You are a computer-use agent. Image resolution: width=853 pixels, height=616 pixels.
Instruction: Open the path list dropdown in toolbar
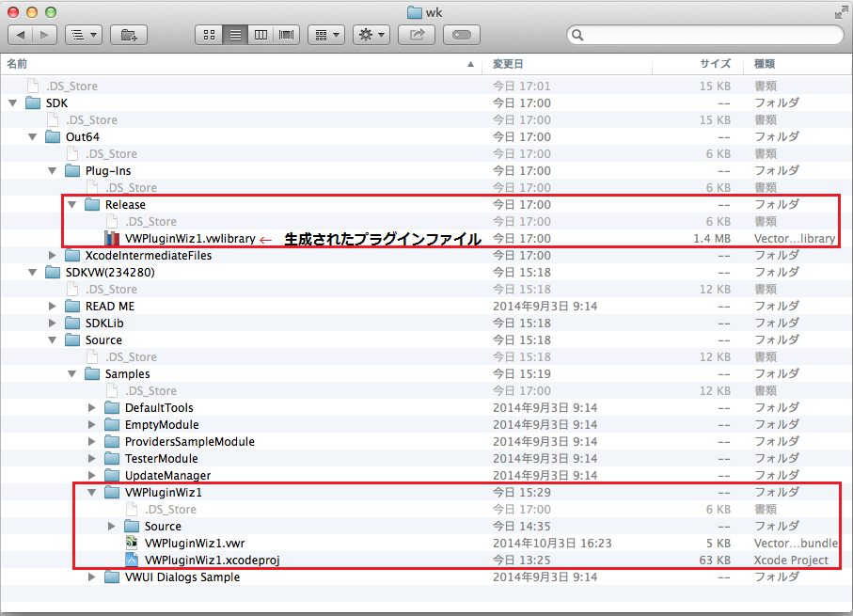coord(84,36)
